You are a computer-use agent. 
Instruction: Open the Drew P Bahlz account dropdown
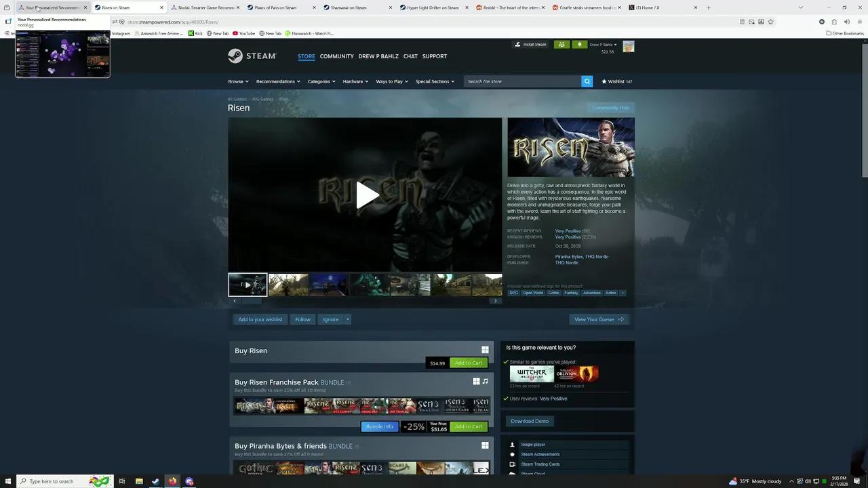[x=604, y=45]
